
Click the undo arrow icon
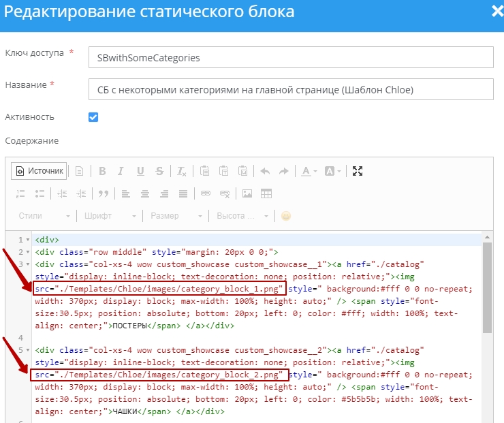pyautogui.click(x=265, y=171)
